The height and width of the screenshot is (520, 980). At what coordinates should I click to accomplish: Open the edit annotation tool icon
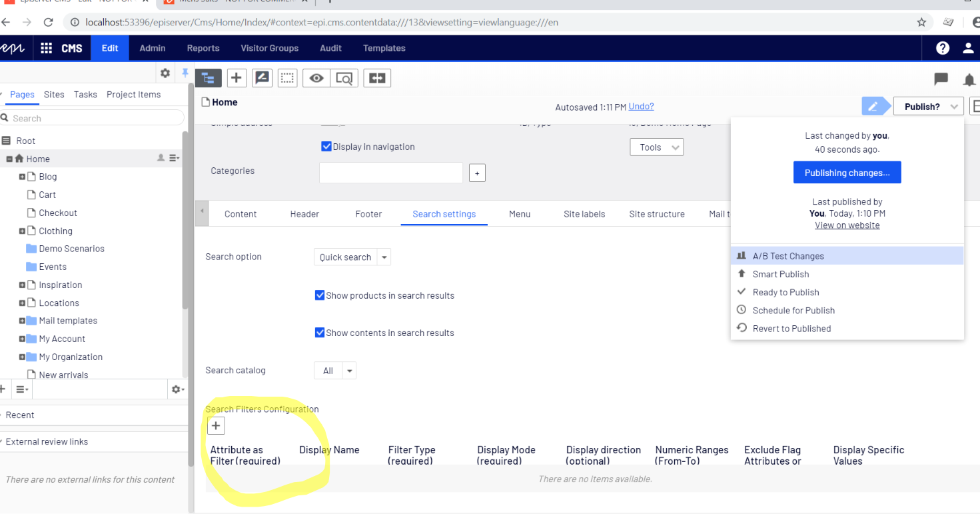(262, 78)
